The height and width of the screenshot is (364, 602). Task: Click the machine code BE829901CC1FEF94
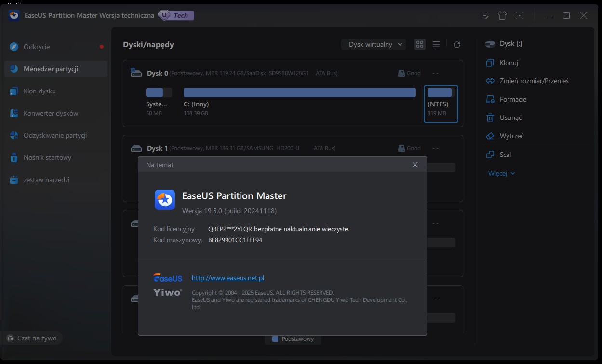[235, 240]
